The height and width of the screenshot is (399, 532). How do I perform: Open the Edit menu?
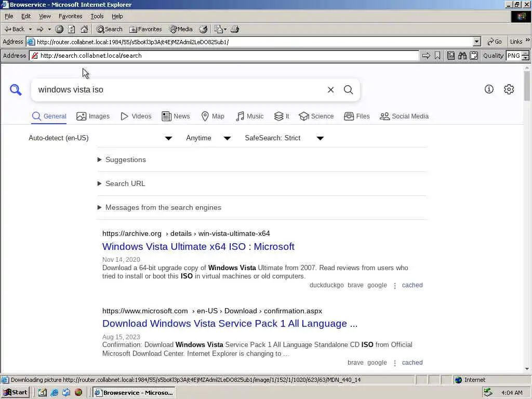tap(26, 16)
